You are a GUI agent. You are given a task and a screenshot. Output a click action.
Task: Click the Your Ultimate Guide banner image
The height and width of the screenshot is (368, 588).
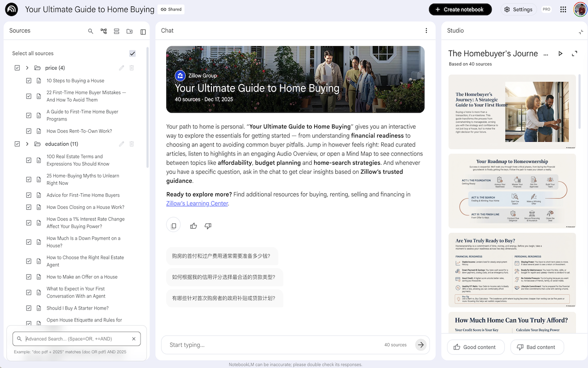click(295, 79)
